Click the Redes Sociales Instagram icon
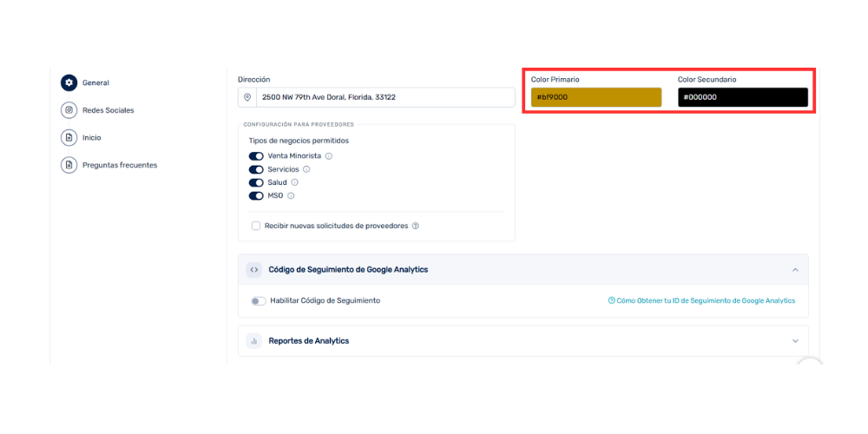 (x=69, y=110)
